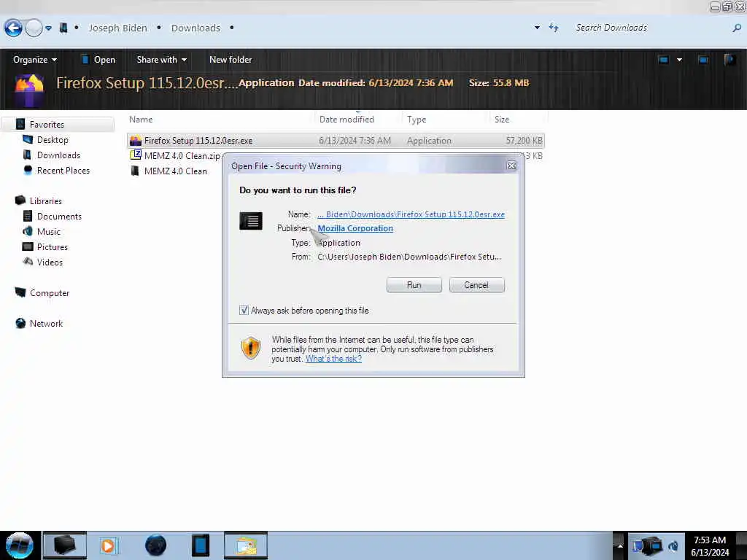Click the security shield warning icon
This screenshot has height=560, width=747.
tap(251, 348)
